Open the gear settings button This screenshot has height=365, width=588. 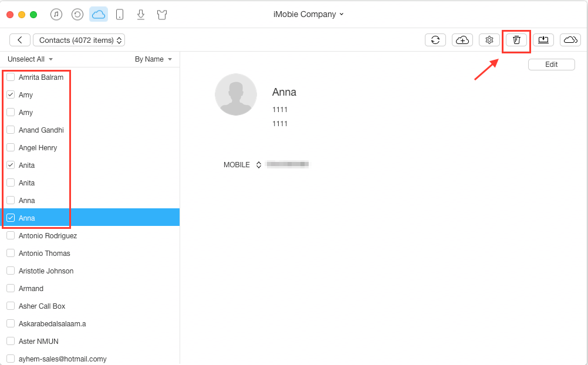(x=489, y=40)
